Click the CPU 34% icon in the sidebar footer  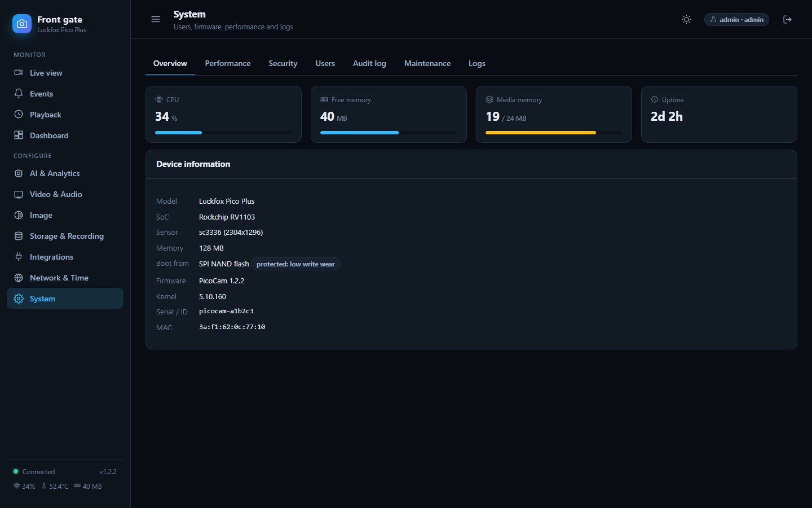(x=17, y=486)
